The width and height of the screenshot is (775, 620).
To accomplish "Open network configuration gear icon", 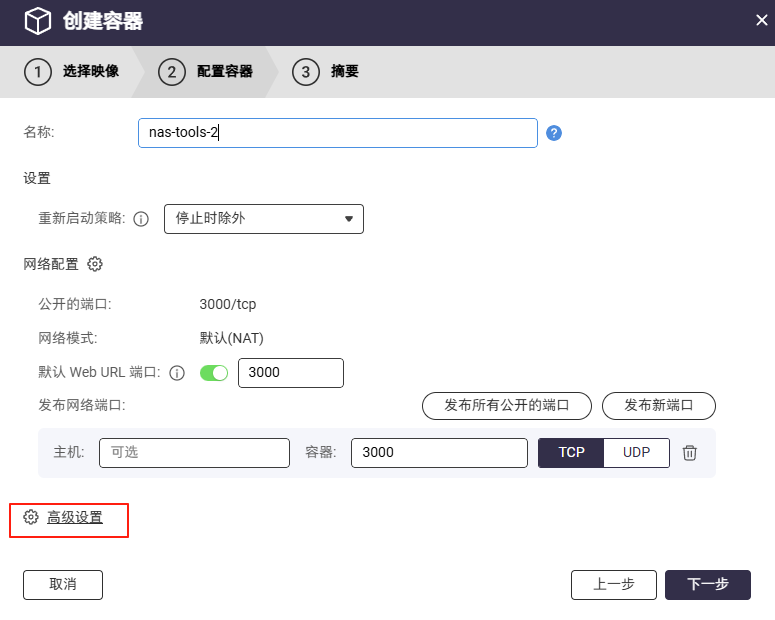I will (x=95, y=264).
